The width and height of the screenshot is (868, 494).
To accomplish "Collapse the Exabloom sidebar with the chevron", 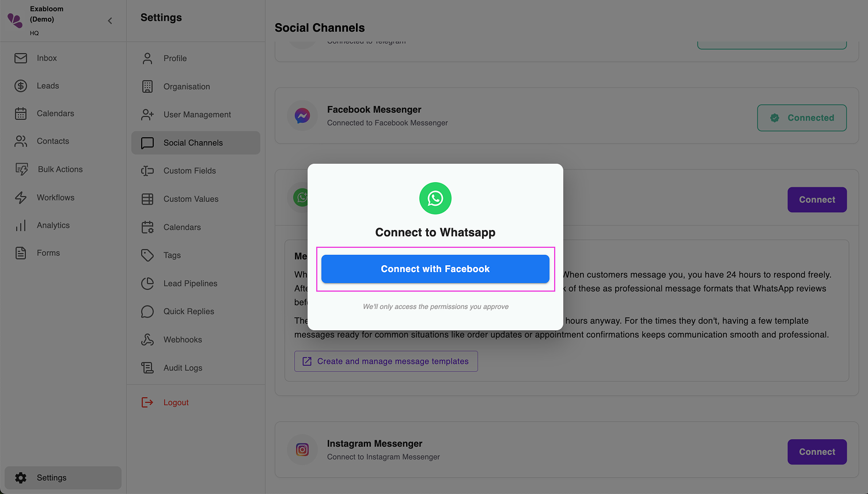I will coord(109,20).
